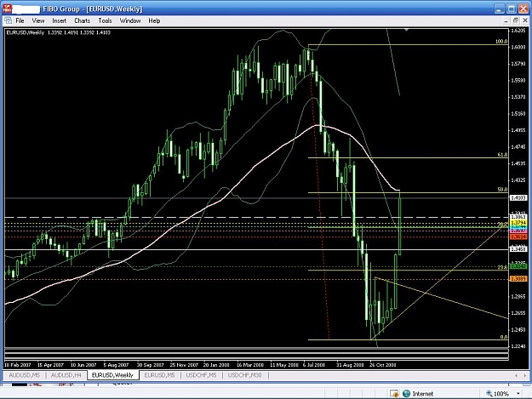Open the Window menu
The height and width of the screenshot is (399, 532).
click(x=130, y=20)
